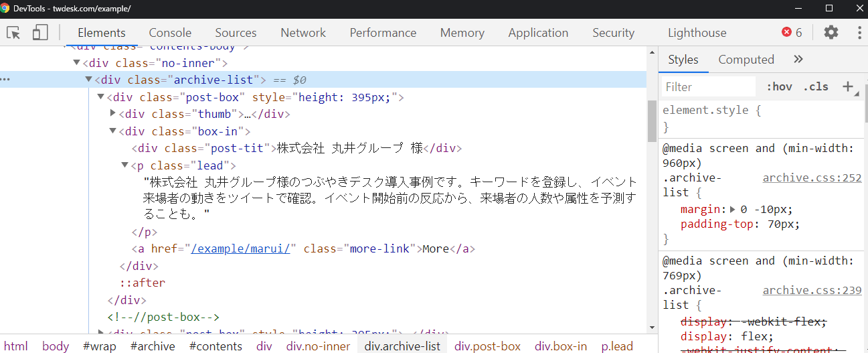868x353 pixels.
Task: Select the closing </p> tag row
Action: pos(145,232)
